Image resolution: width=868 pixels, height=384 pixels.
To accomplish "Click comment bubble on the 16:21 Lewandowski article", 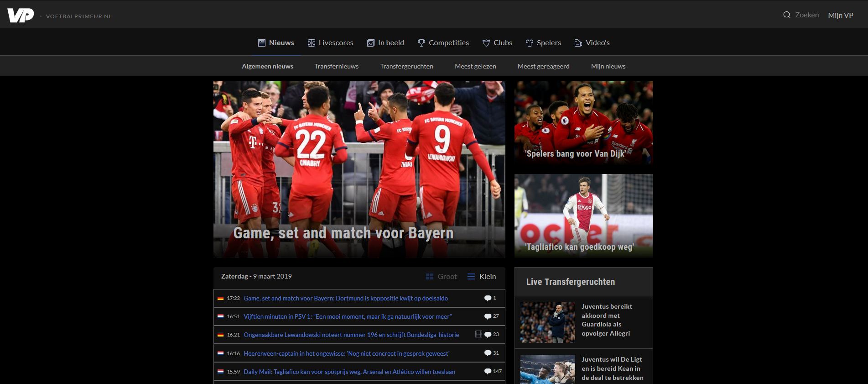I will tap(488, 335).
